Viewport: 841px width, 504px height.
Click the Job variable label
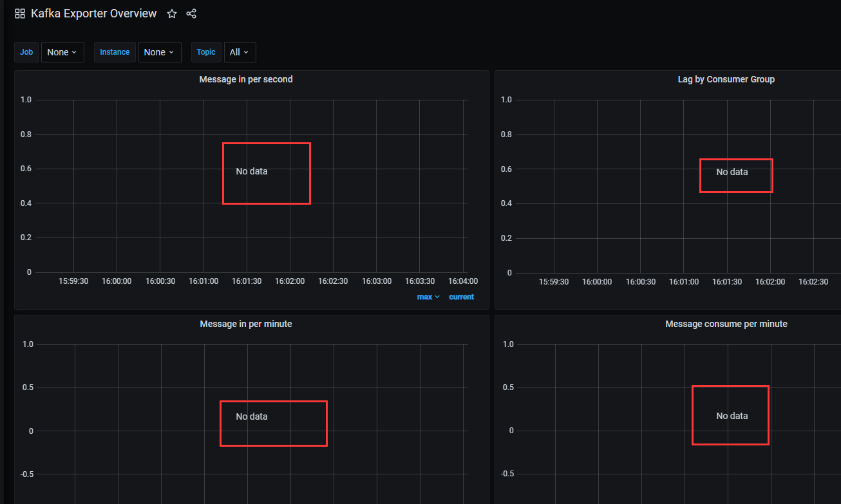pos(26,51)
